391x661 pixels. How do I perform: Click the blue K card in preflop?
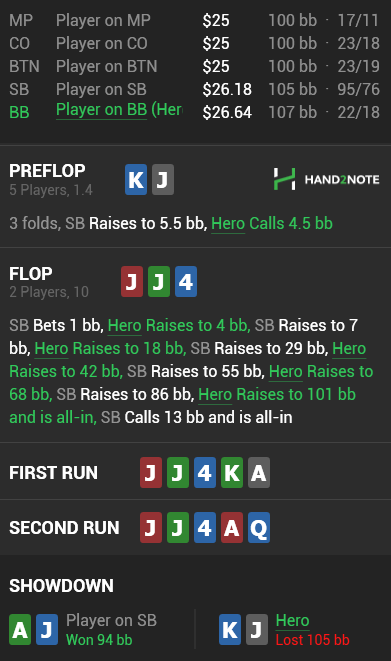pyautogui.click(x=136, y=180)
